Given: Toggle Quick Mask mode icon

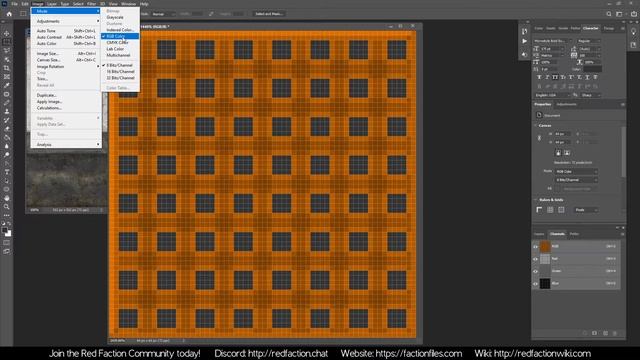Looking at the screenshot, I should tap(7, 242).
